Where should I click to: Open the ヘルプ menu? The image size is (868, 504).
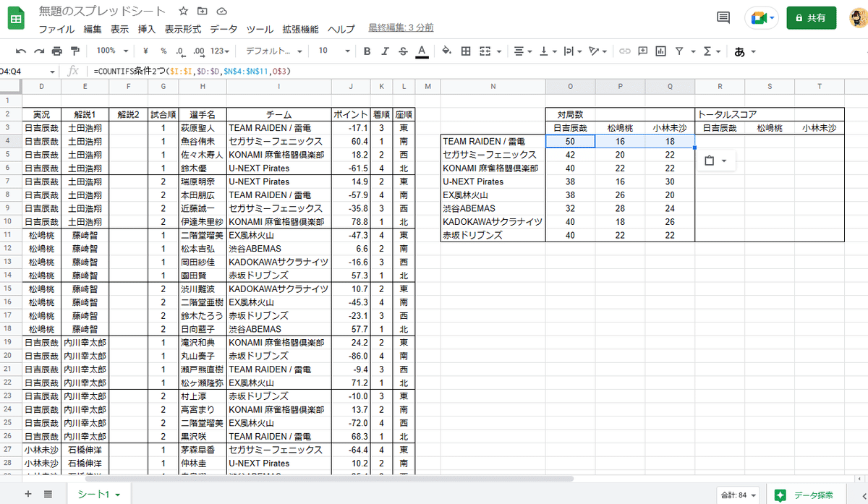[x=341, y=30]
